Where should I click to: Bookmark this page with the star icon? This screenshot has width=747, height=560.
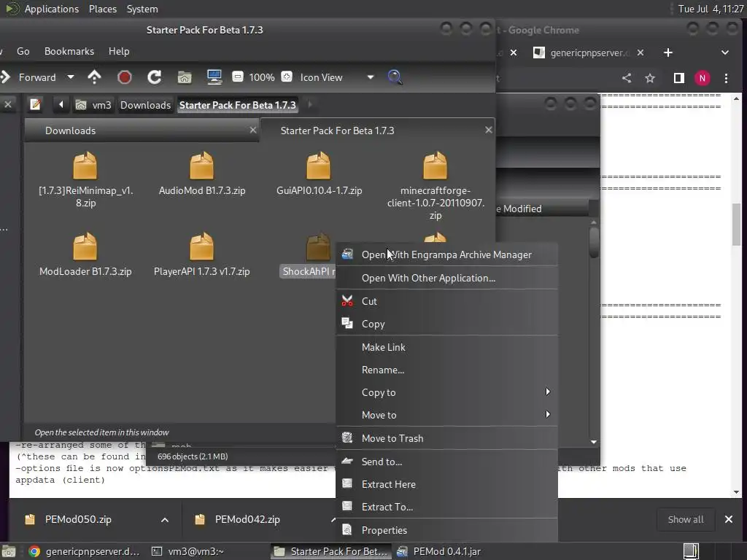coord(650,78)
